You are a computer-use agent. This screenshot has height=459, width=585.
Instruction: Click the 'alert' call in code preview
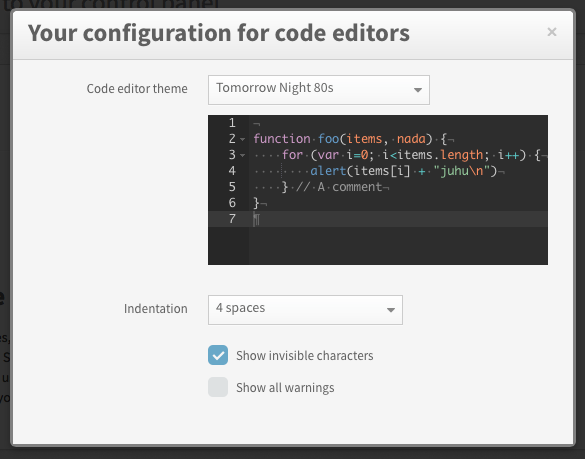(x=328, y=171)
